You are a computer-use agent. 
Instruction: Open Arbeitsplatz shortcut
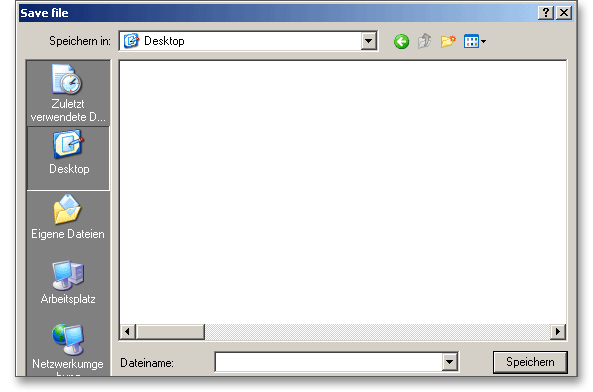click(x=68, y=282)
